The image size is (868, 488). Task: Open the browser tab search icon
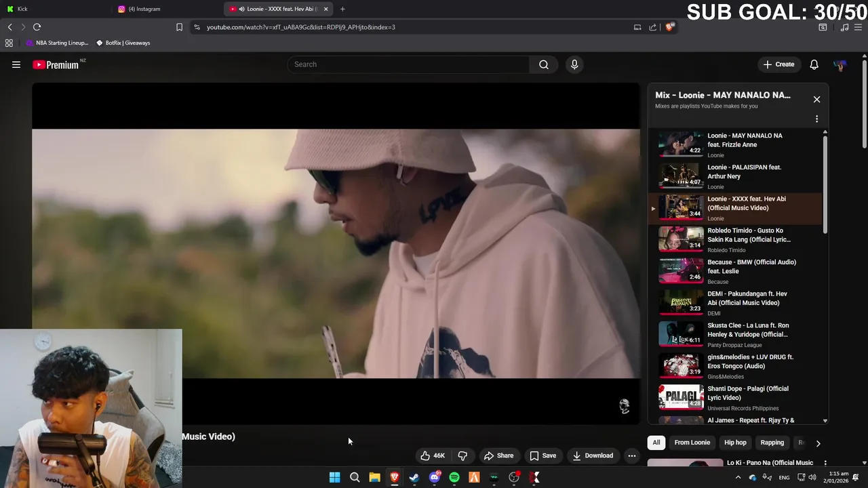click(823, 27)
